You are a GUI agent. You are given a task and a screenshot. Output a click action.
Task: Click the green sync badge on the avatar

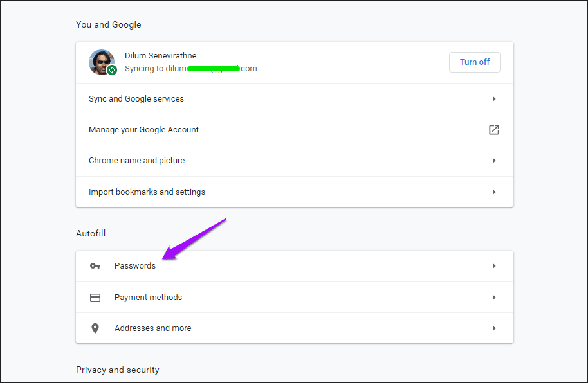point(112,70)
